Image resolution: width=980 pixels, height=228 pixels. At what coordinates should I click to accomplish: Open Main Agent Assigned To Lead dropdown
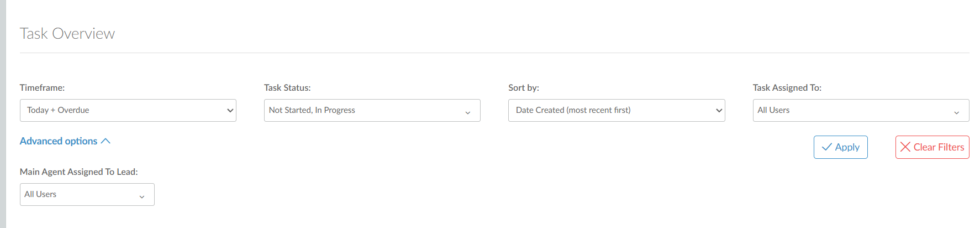(x=87, y=194)
